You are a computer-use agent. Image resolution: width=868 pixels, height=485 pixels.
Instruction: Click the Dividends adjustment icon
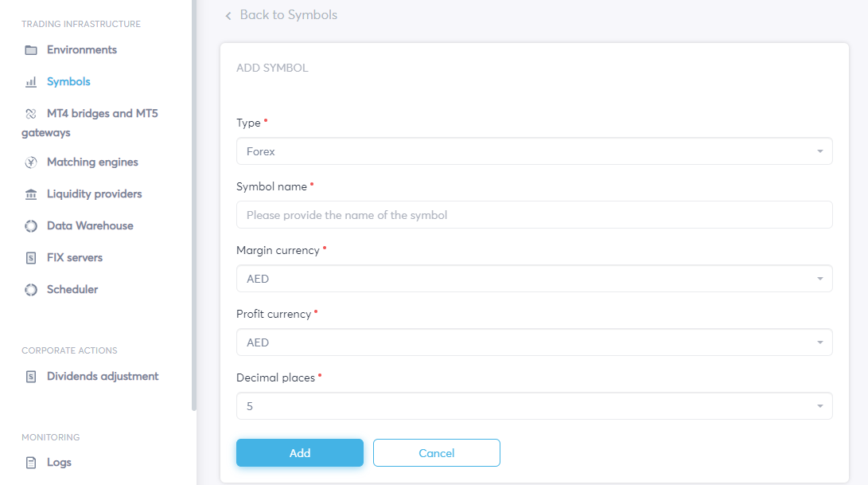coord(31,377)
